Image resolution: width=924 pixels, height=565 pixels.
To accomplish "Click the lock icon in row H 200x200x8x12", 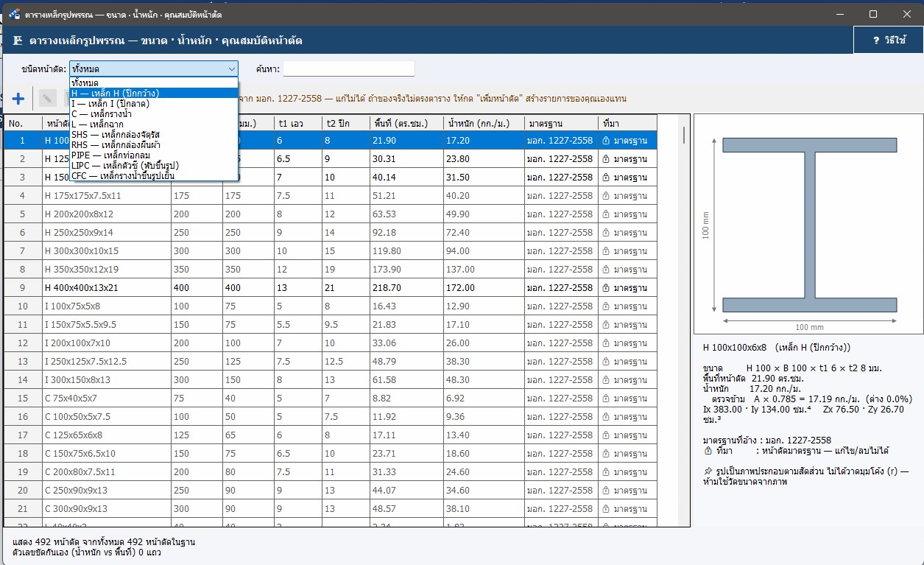I will 606,214.
